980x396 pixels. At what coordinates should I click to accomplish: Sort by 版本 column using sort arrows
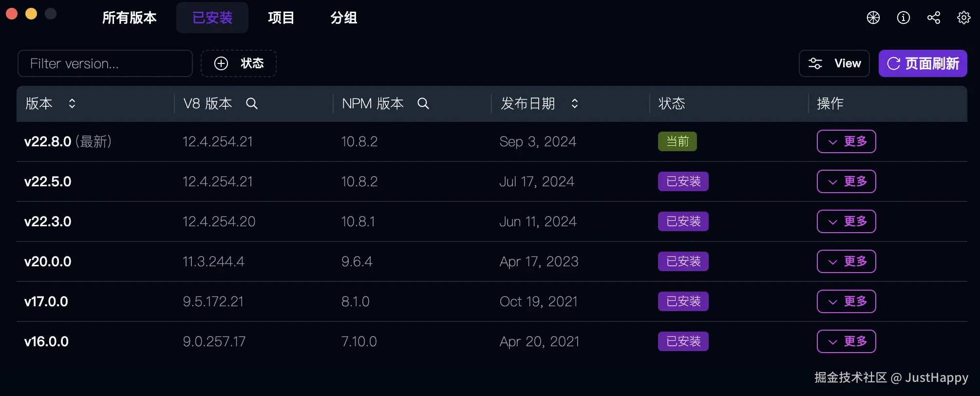[x=72, y=103]
